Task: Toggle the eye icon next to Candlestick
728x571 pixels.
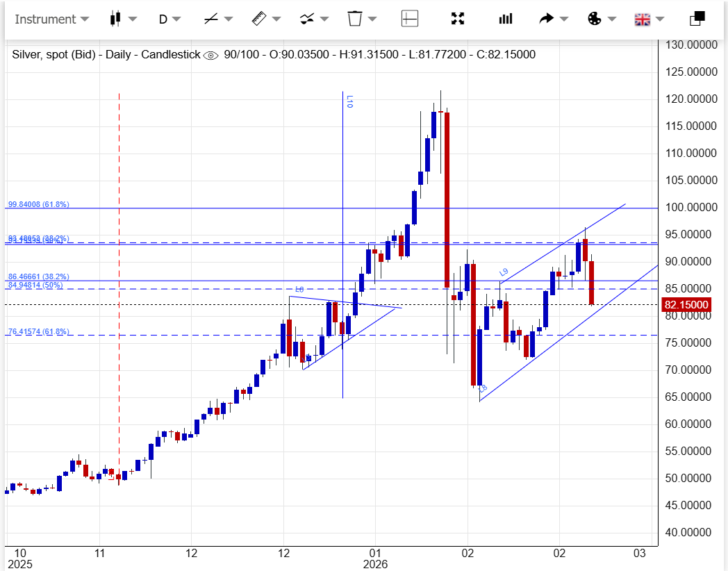Action: click(210, 55)
